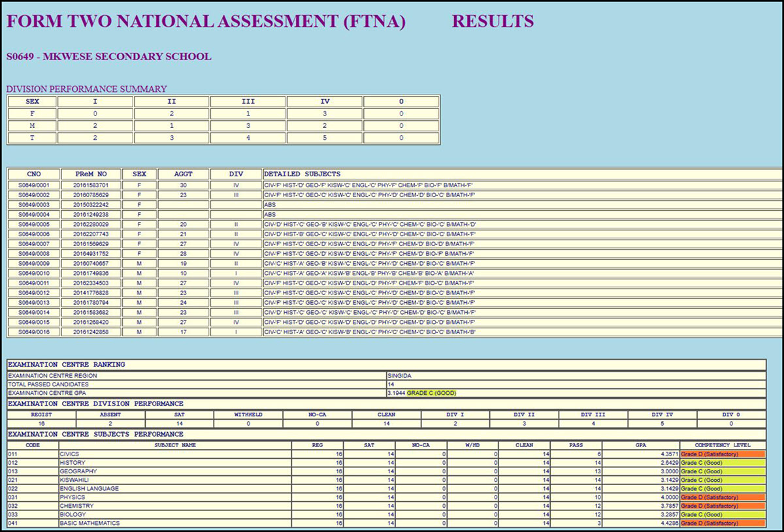Click History yellow Grade C competency cell

pyautogui.click(x=723, y=463)
